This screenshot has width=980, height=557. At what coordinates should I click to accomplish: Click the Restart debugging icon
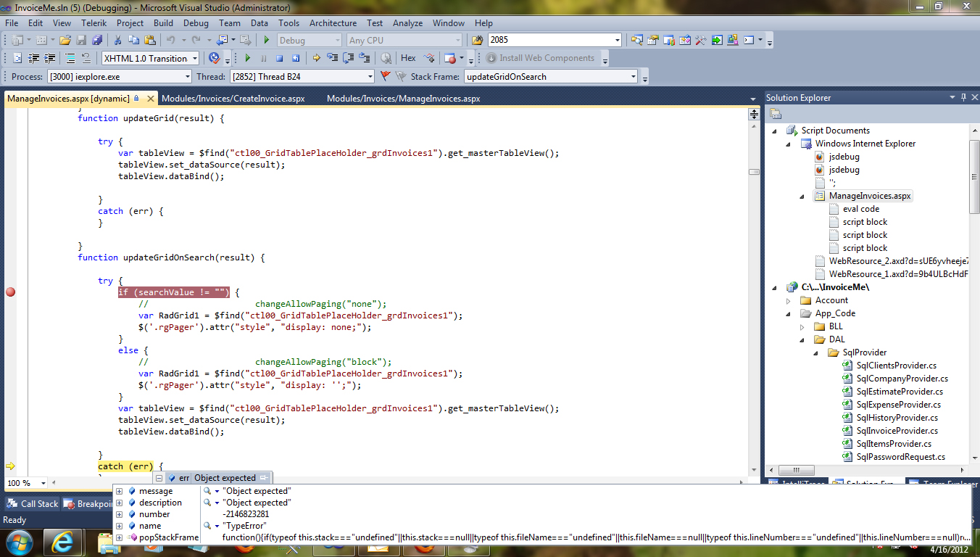pyautogui.click(x=296, y=59)
